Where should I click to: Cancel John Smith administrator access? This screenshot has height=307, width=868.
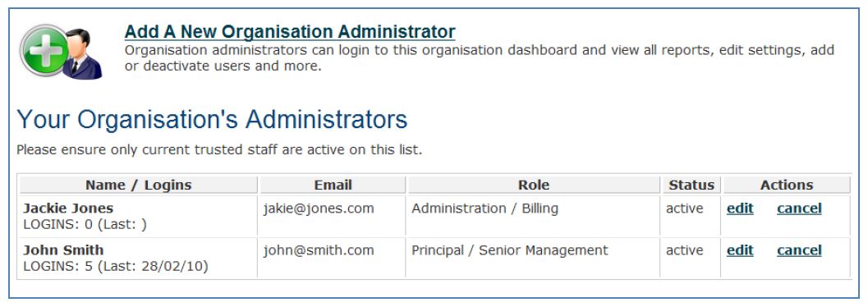(x=799, y=250)
